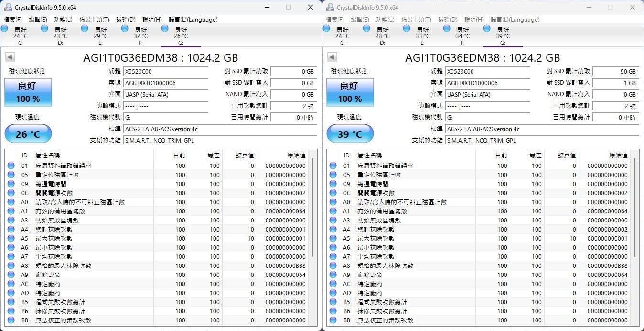Click status orb for attribute A5, 26 °C window
Screen dimensions: 644x331
(x=11, y=239)
